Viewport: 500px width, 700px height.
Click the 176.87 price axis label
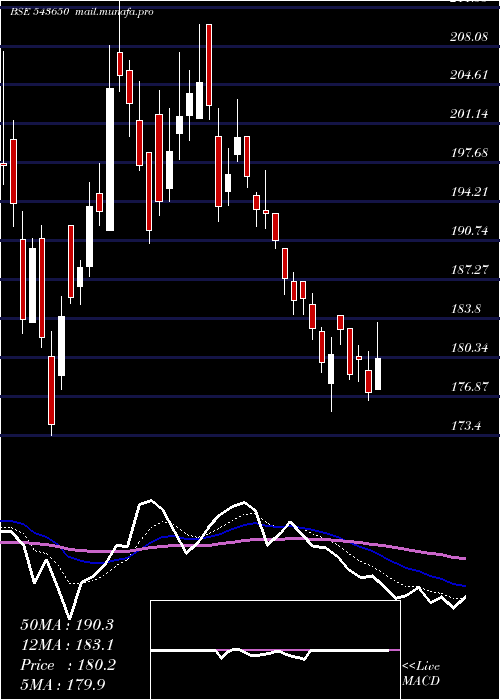[x=469, y=386]
